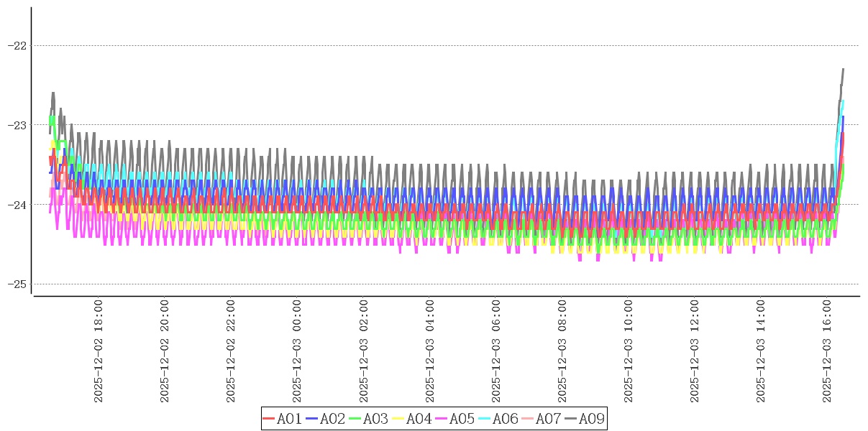
Task: Click the 2025-12-02 22:00 time label
Action: pyautogui.click(x=232, y=352)
